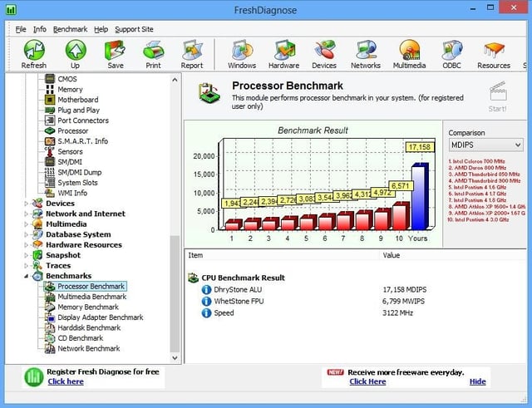
Task: Open the Info menu
Action: pos(40,30)
